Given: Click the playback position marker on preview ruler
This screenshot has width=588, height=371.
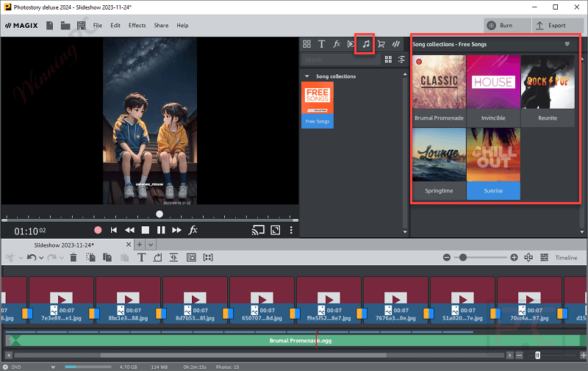Looking at the screenshot, I should pos(159,214).
